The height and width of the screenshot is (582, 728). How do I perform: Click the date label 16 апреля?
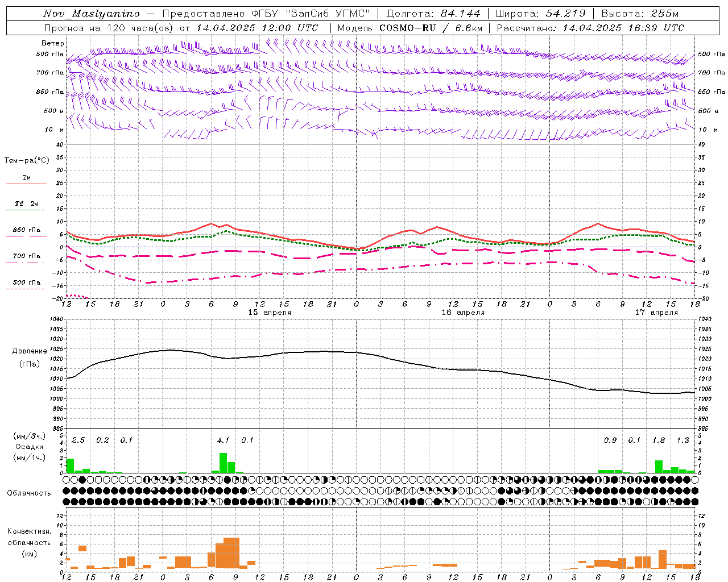tap(463, 313)
